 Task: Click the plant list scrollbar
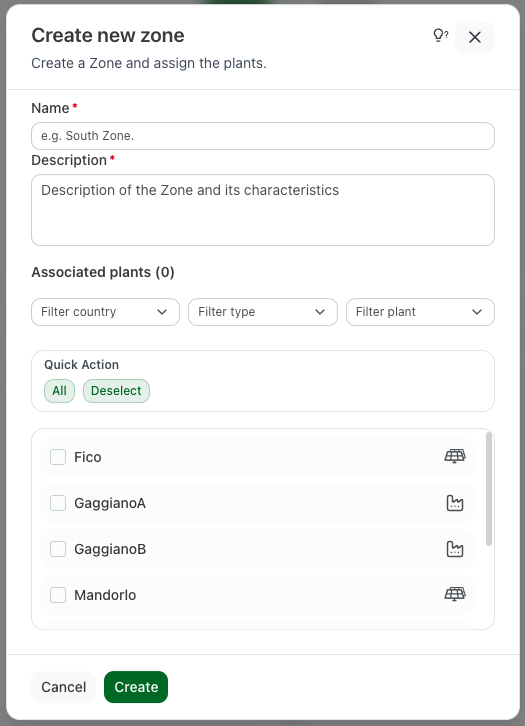pyautogui.click(x=489, y=489)
